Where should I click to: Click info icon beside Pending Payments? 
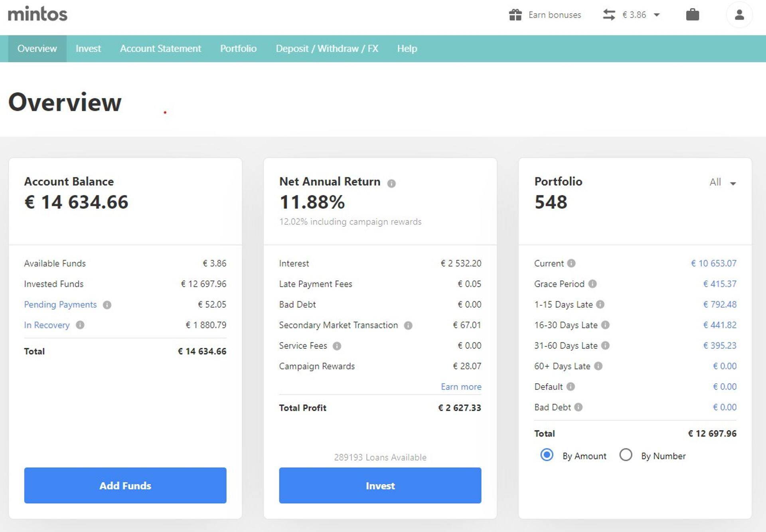coord(107,305)
